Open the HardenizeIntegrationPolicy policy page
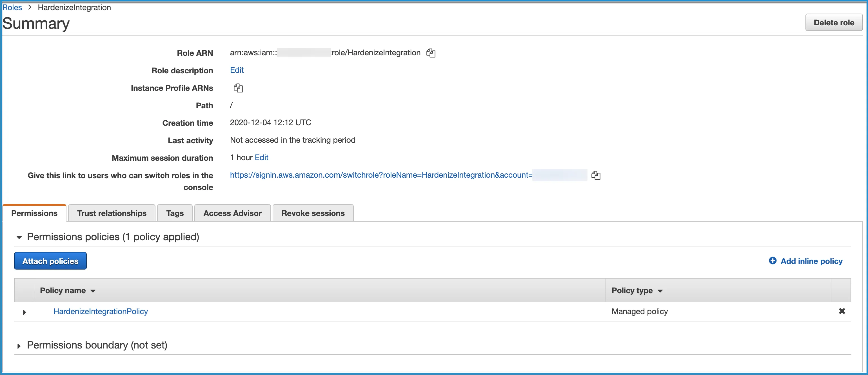The height and width of the screenshot is (375, 868). (x=101, y=311)
